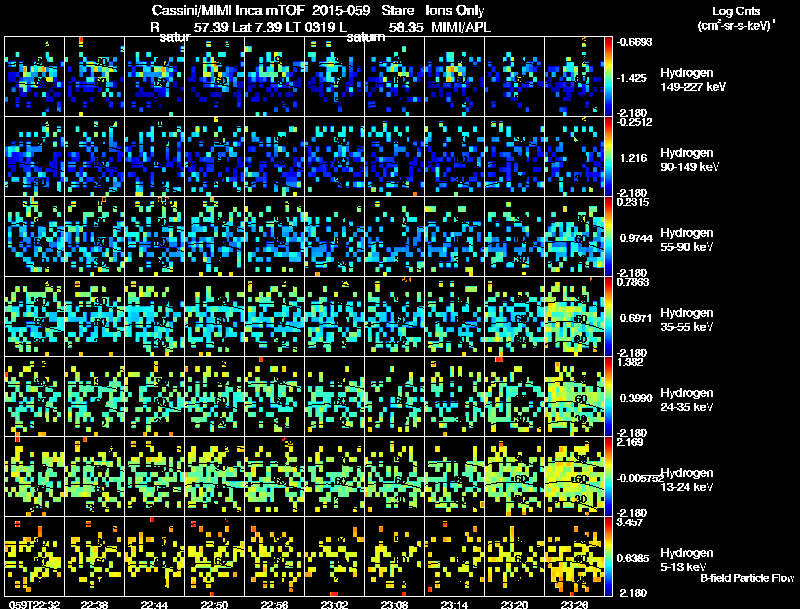Screen dimensions: 800x609
Task: Click the 22:56 time label
Action: click(274, 604)
